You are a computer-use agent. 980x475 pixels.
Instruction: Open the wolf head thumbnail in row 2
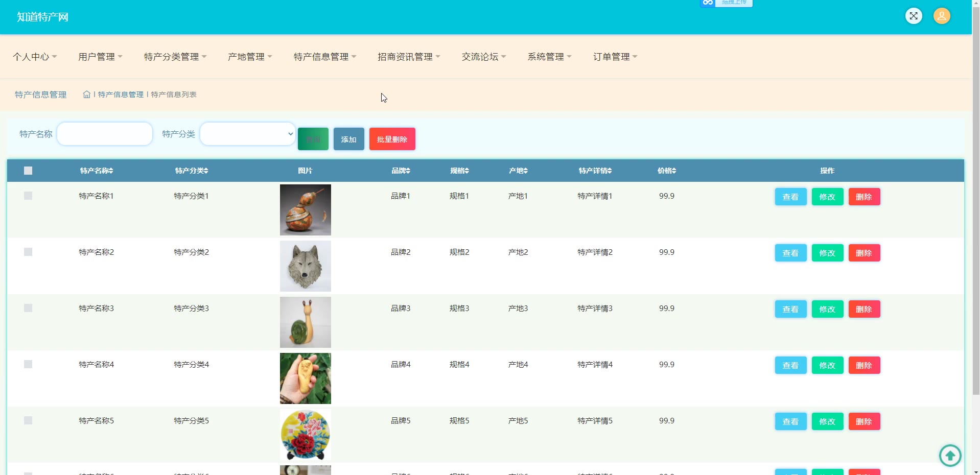tap(306, 266)
